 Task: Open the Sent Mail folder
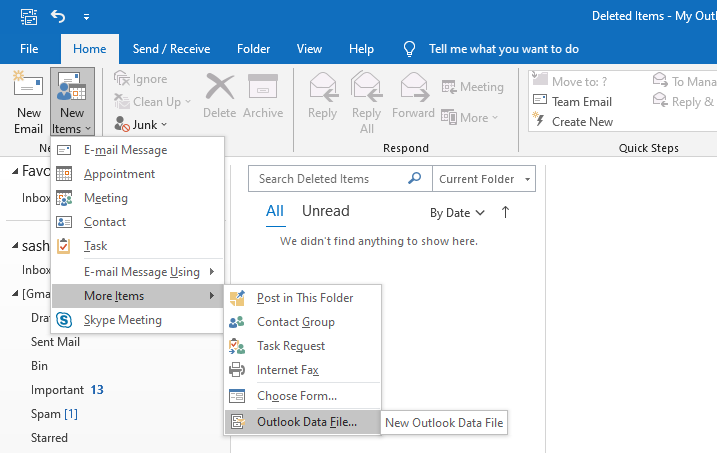coord(55,342)
